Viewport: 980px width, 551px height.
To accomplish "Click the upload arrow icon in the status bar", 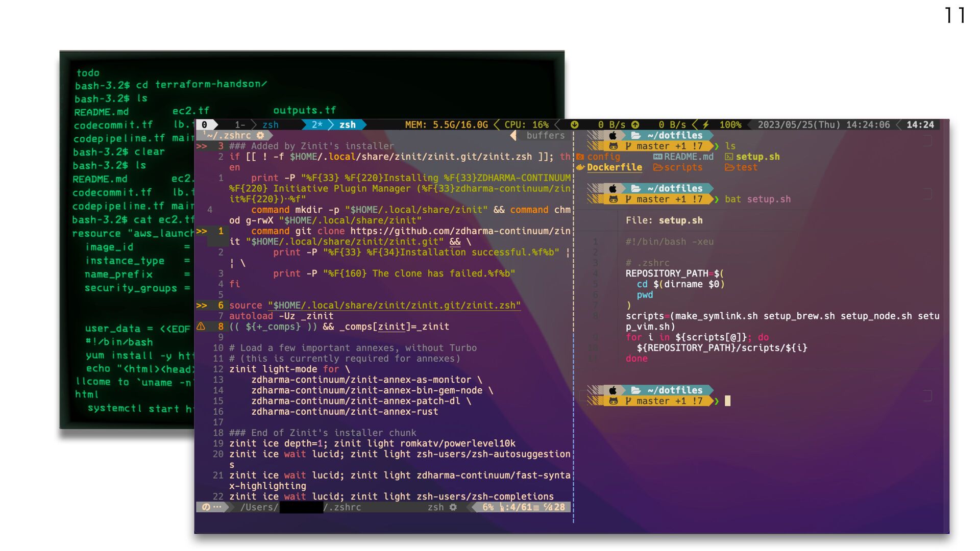I will click(635, 124).
